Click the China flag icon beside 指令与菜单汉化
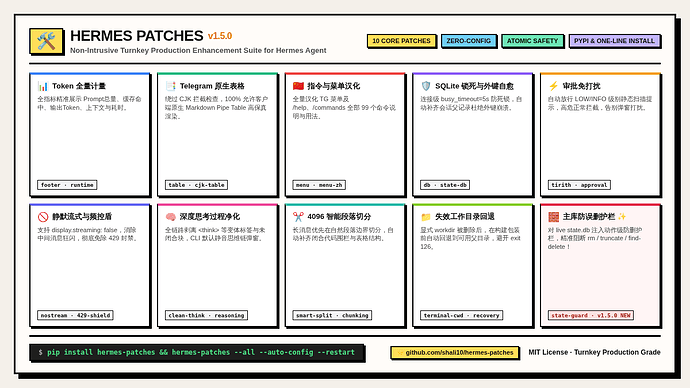 (298, 86)
